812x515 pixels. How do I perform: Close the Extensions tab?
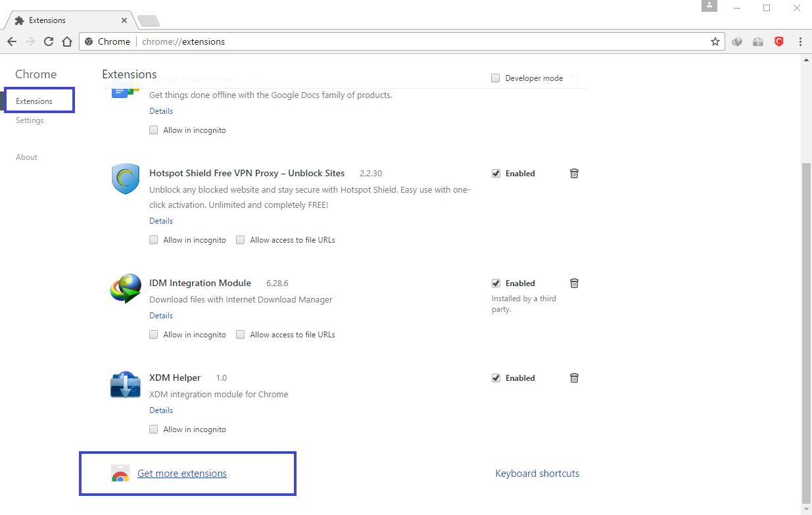click(x=124, y=20)
